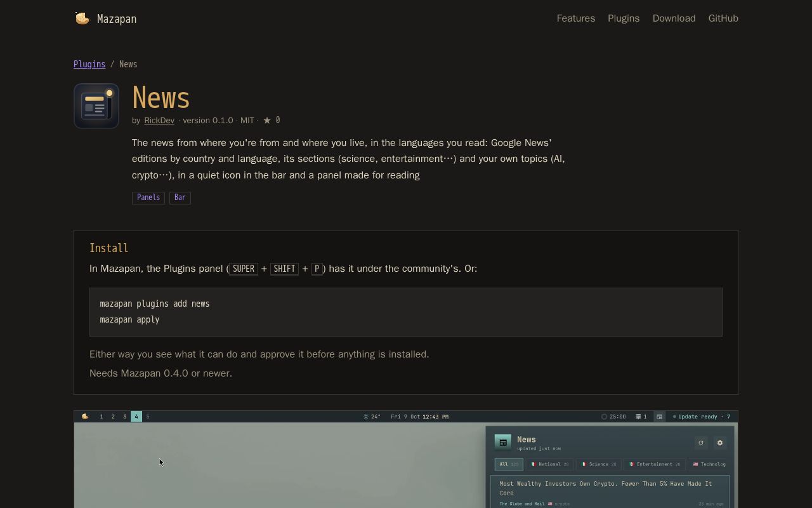The height and width of the screenshot is (508, 812).
Task: Click the stack counter icon showing 1
Action: pos(641,417)
